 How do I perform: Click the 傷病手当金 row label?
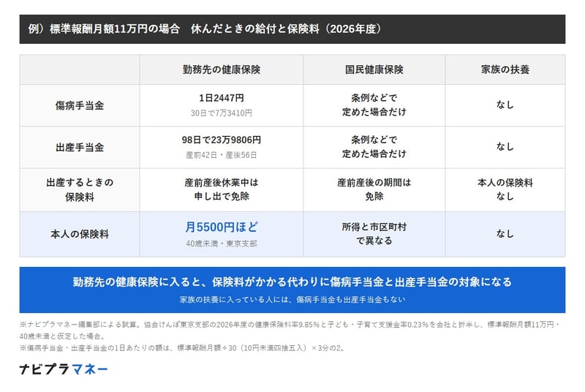pos(80,105)
